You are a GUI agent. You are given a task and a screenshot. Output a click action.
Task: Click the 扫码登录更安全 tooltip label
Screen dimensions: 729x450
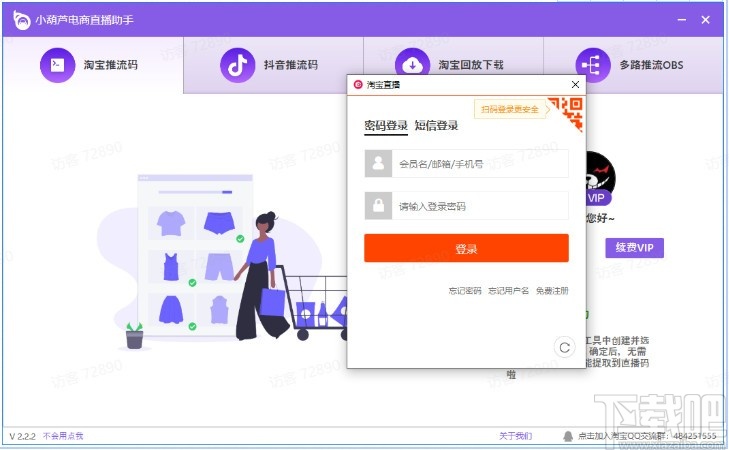point(510,109)
